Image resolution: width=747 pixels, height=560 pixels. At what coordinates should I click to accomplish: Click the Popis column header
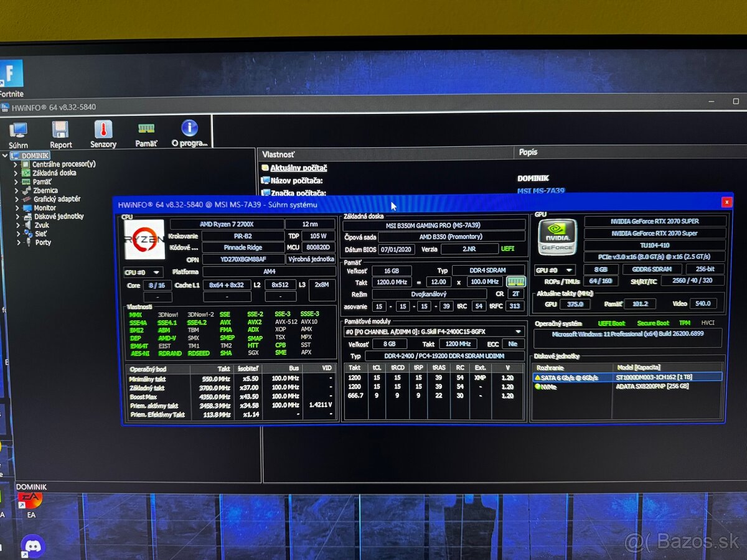(631, 152)
